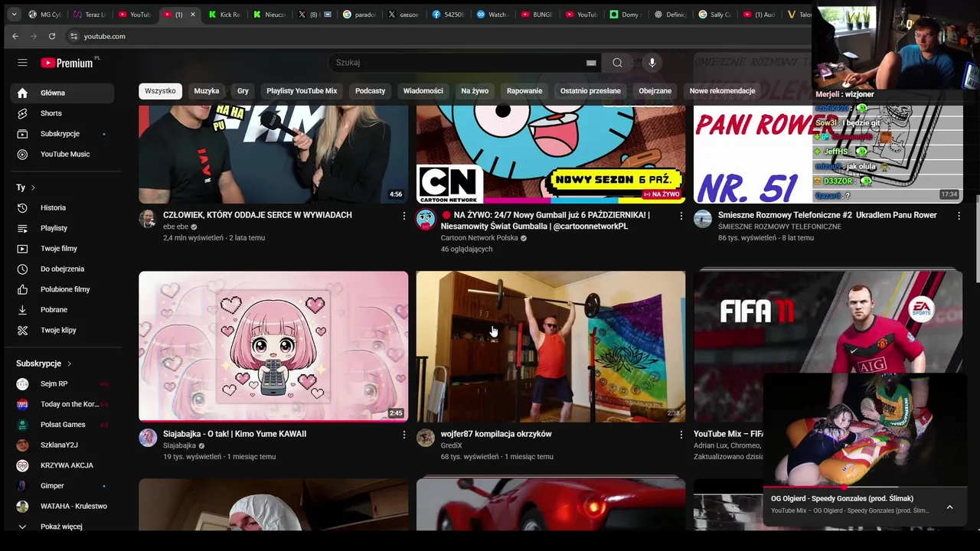This screenshot has height=551, width=980.
Task: Open Do obejrzenia watch later
Action: (62, 269)
